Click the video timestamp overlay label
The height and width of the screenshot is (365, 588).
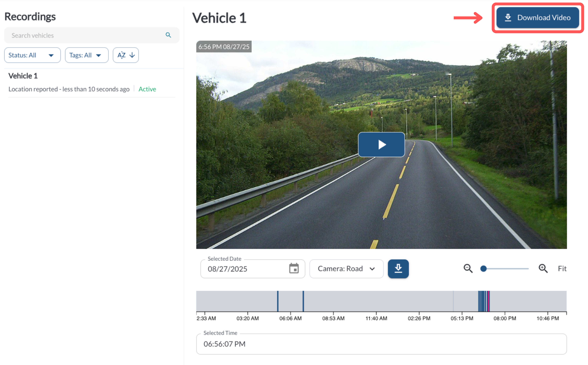pos(224,47)
